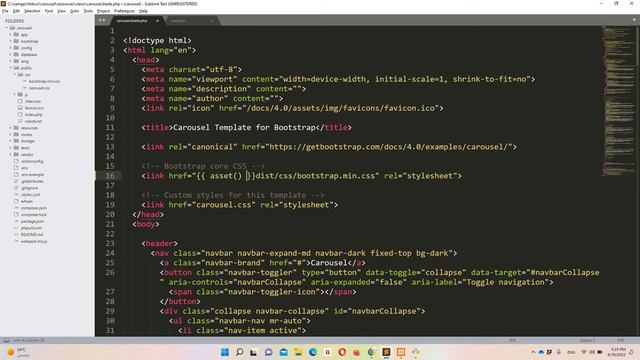The width and height of the screenshot is (640, 360).
Task: Open XAMPP icon on taskbar
Action: tap(401, 352)
